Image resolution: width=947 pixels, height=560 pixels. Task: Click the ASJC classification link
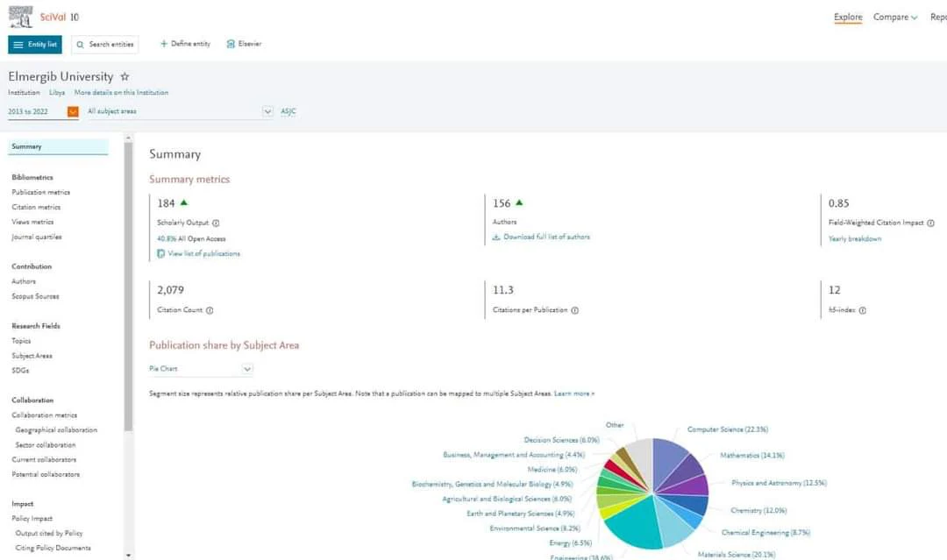pyautogui.click(x=288, y=111)
